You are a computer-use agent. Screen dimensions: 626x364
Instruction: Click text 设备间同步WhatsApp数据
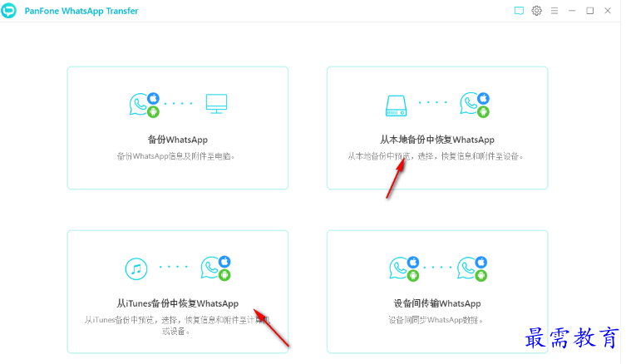[x=436, y=320]
